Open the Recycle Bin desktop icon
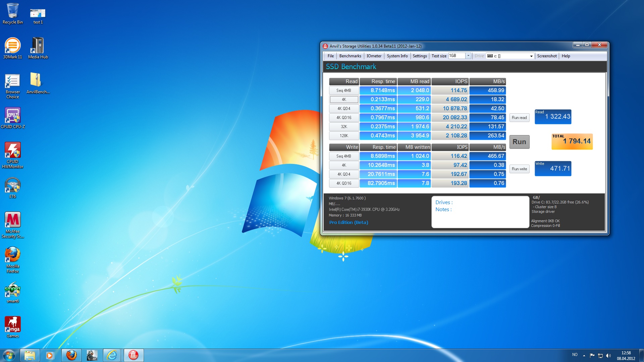This screenshot has height=362, width=644. coord(13,14)
